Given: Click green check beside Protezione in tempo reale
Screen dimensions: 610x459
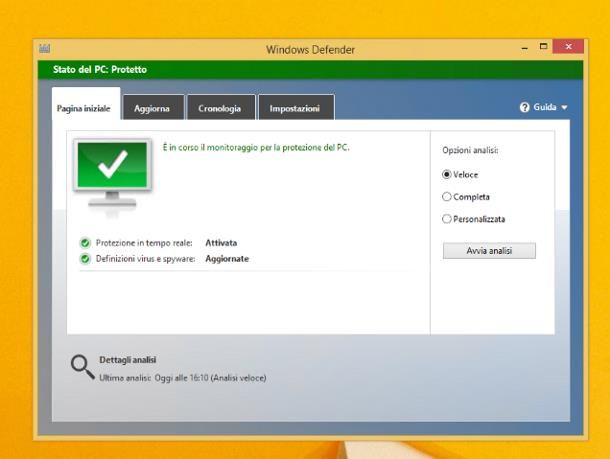Looking at the screenshot, I should point(85,243).
